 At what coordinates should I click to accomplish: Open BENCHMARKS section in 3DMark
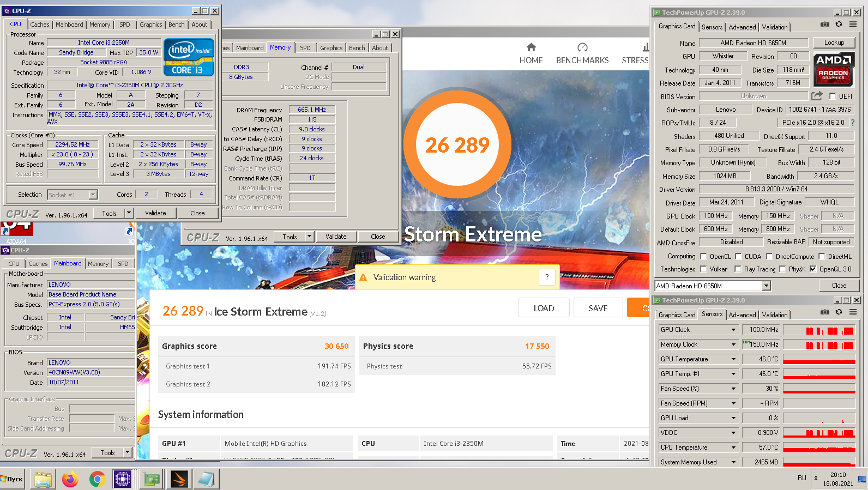pyautogui.click(x=582, y=53)
